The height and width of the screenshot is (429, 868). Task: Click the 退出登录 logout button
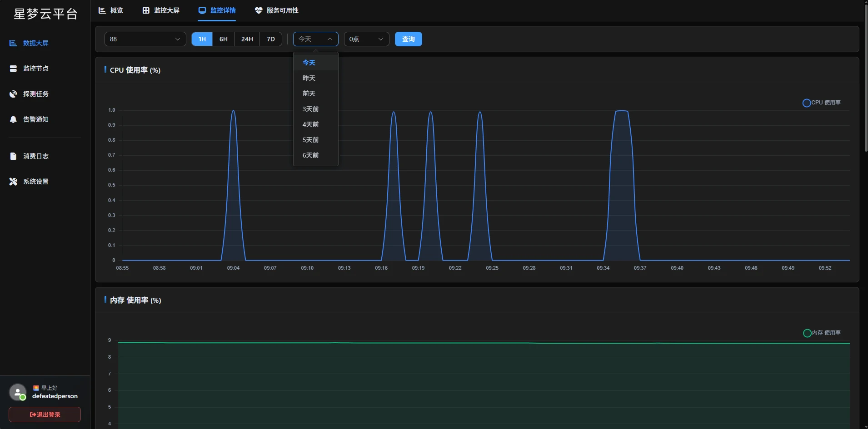tap(45, 414)
